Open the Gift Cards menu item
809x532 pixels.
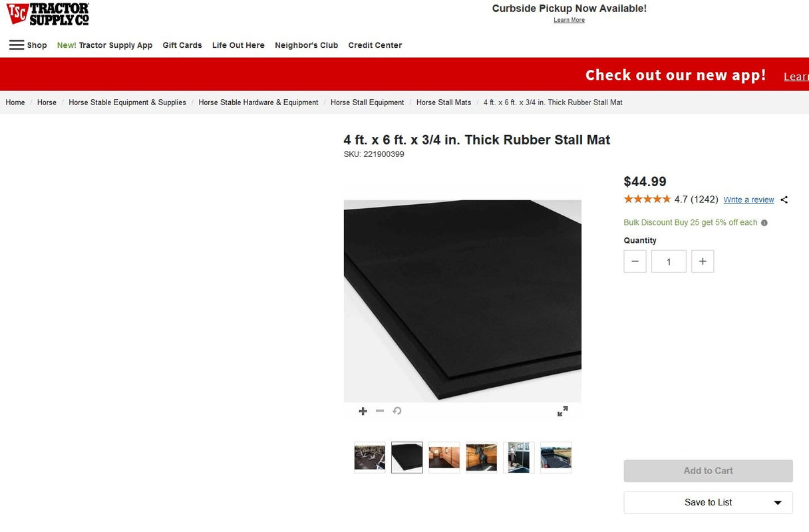pyautogui.click(x=182, y=45)
